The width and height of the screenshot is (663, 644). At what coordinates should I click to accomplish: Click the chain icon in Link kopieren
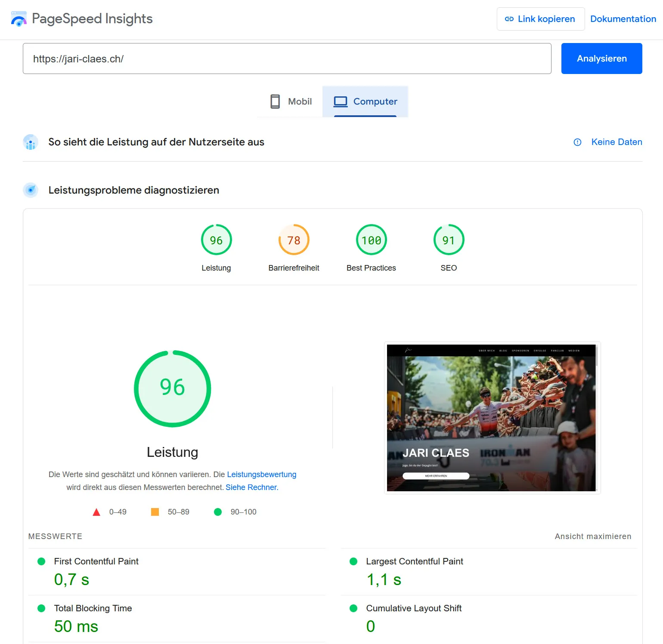[x=509, y=19]
